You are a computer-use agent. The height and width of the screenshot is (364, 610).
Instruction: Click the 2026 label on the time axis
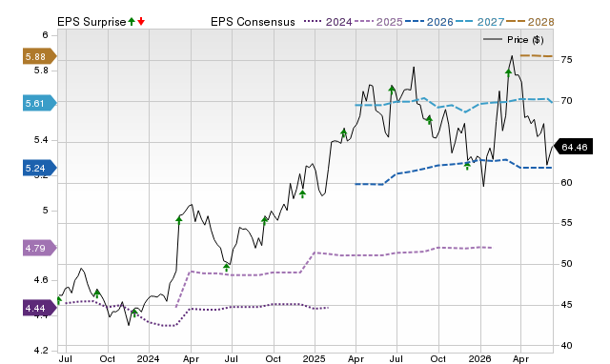[x=479, y=358]
